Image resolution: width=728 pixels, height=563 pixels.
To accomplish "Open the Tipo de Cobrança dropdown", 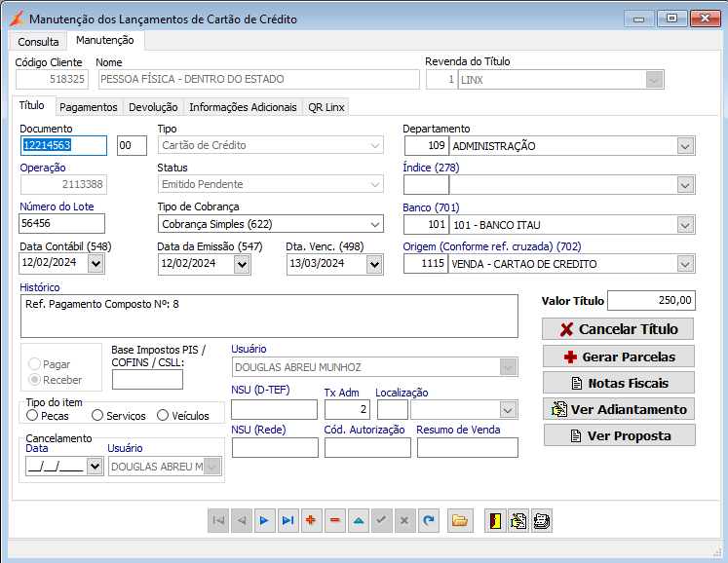I will pyautogui.click(x=375, y=224).
